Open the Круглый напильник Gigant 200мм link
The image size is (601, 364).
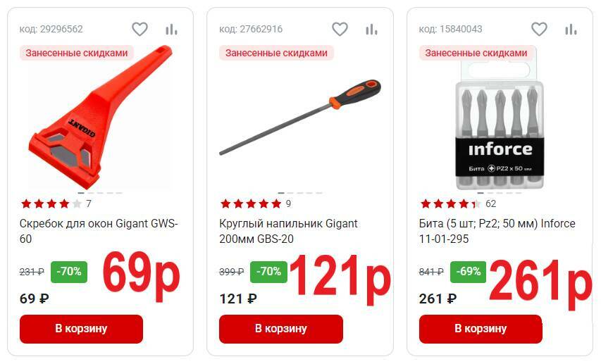click(x=288, y=231)
